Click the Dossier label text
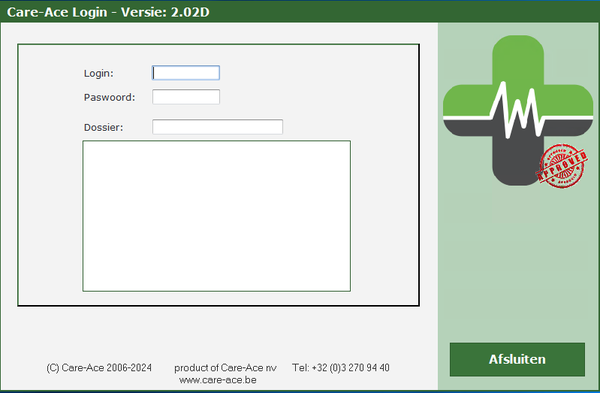 (103, 127)
